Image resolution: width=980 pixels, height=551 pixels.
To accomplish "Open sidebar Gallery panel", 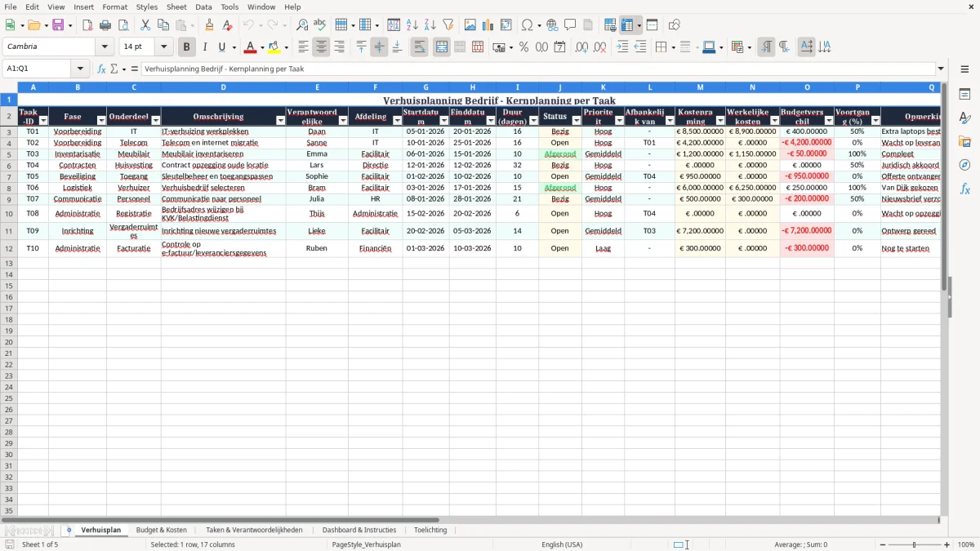I will pos(964,142).
